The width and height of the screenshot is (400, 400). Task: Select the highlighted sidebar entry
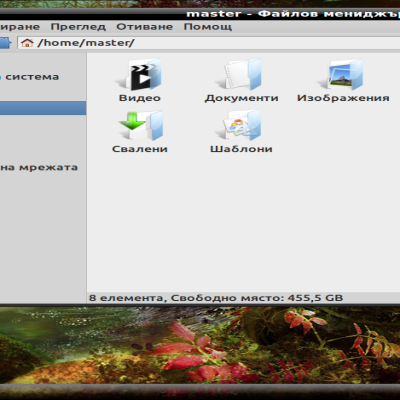point(43,108)
